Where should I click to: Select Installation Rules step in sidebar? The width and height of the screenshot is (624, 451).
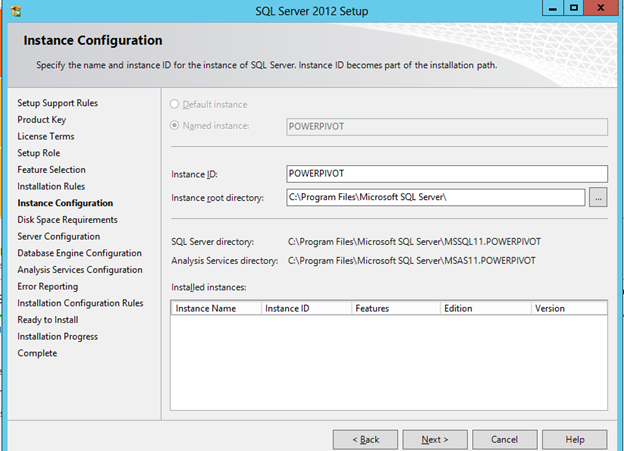click(51, 187)
